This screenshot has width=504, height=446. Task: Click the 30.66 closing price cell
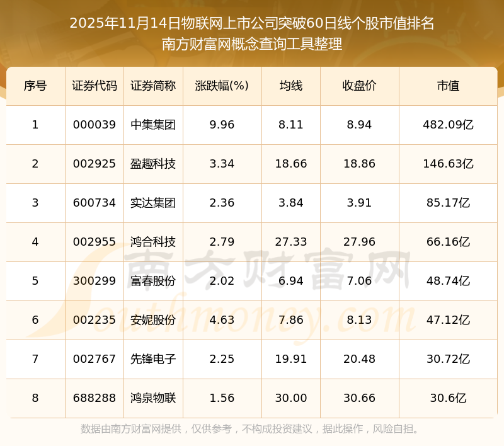click(359, 398)
